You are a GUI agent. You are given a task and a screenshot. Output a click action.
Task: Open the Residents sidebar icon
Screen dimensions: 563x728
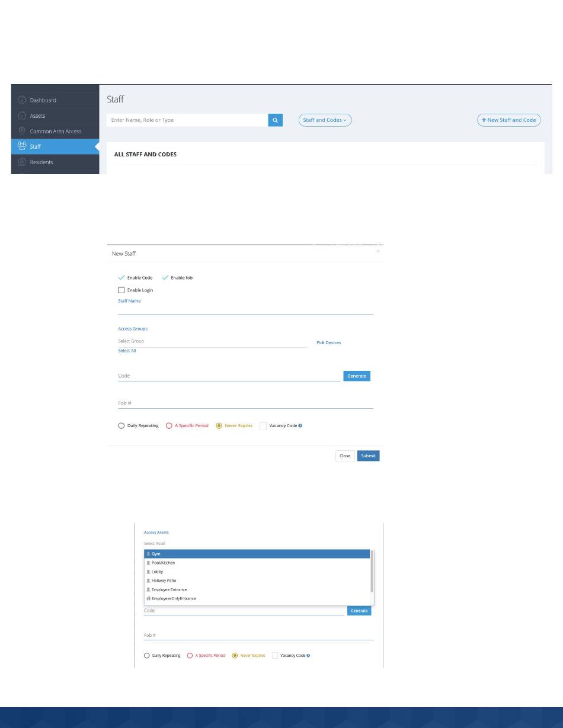point(22,162)
